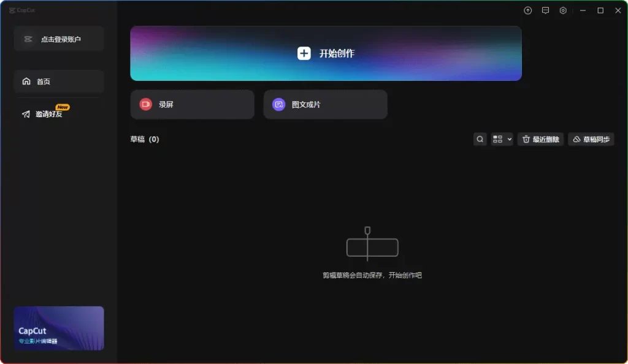The height and width of the screenshot is (364, 628).
Task: Maximize the CapCut window
Action: 600,10
